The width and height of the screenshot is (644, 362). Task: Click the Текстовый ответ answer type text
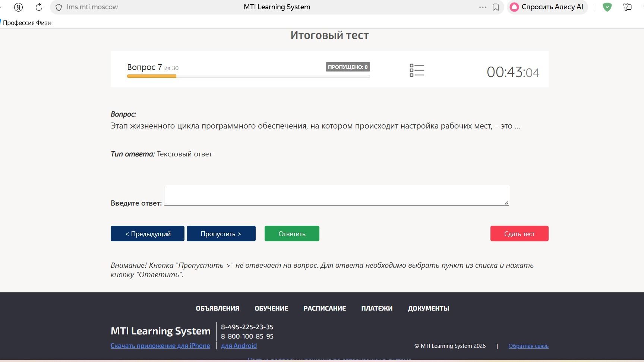(x=184, y=154)
